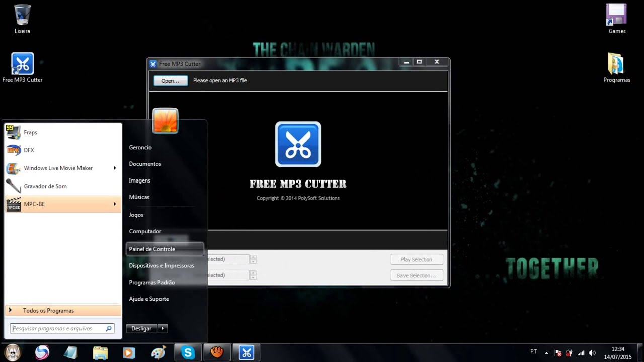Minimize the Free MP3 Cutter window

(x=407, y=62)
